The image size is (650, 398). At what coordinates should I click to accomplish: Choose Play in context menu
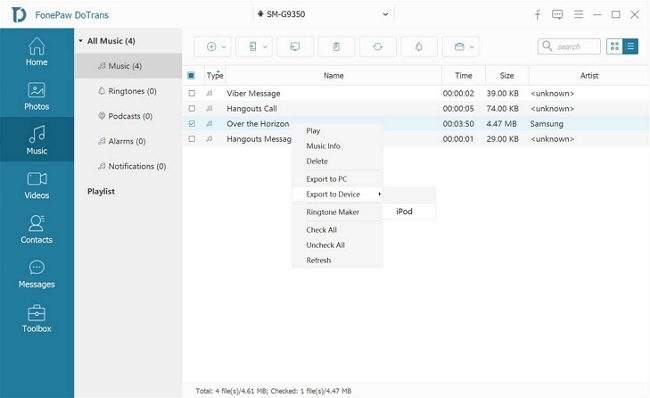[337, 131]
